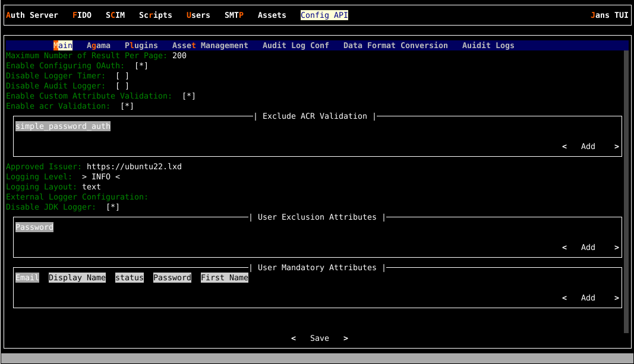This screenshot has height=364, width=634.
Task: Open the Logging Level INFO dropdown
Action: pos(101,177)
